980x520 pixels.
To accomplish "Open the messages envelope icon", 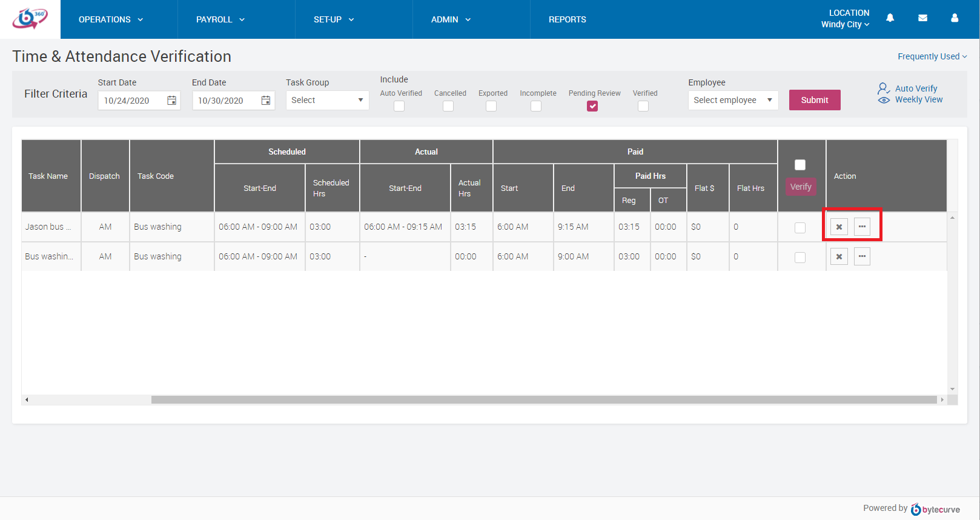I will [922, 18].
